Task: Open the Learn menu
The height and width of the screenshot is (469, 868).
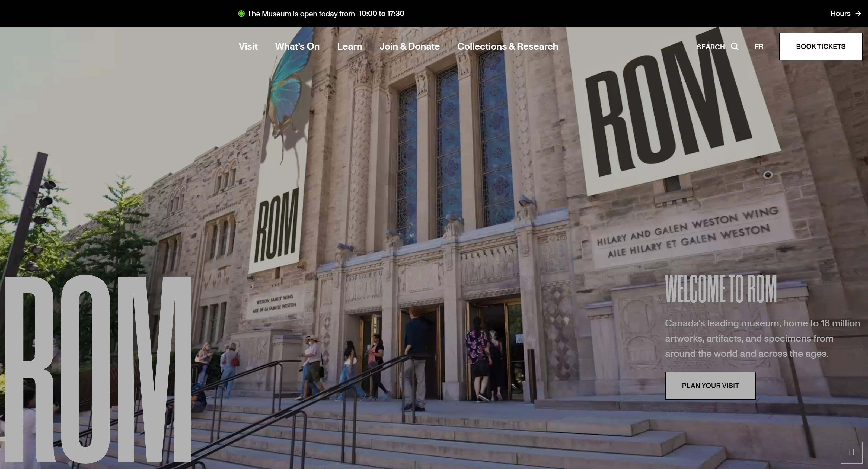Action: [349, 46]
